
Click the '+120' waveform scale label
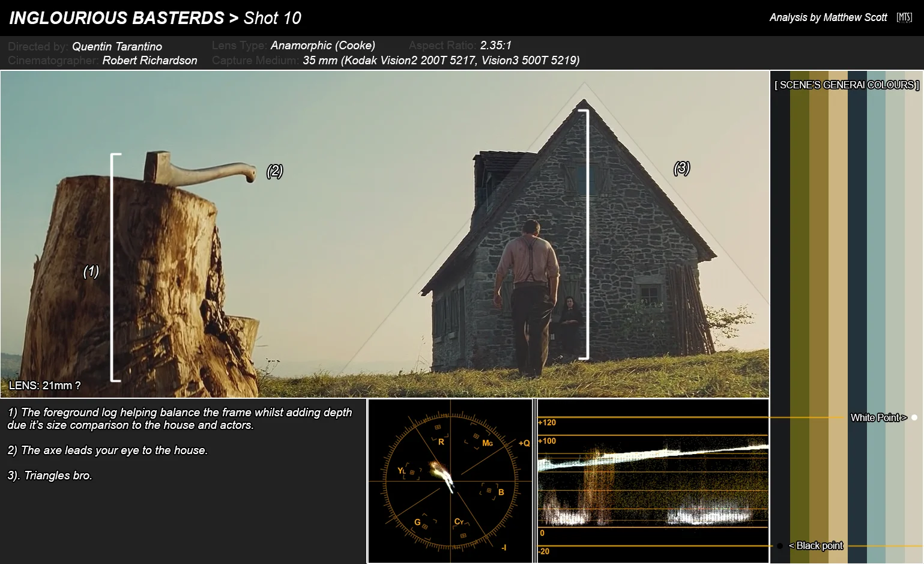click(547, 423)
